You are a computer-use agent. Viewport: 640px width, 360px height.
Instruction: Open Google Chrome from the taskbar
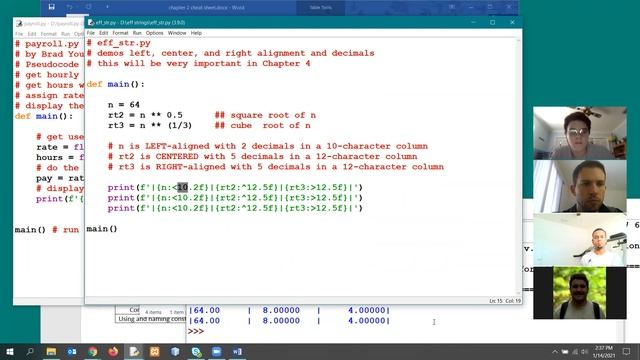(x=93, y=351)
